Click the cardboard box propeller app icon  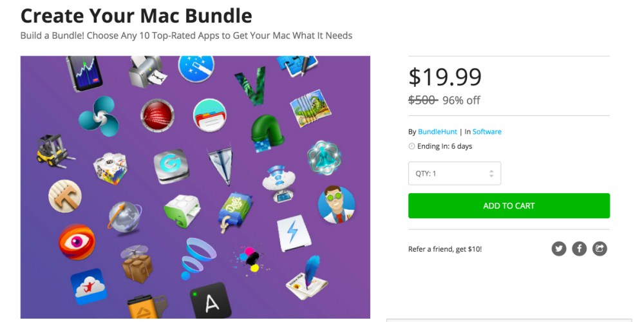(x=137, y=263)
